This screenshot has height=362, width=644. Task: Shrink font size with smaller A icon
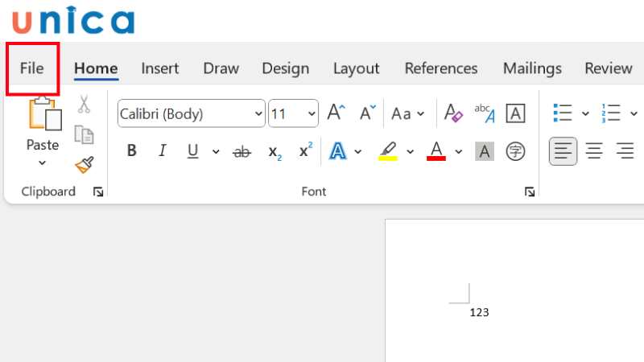(368, 113)
